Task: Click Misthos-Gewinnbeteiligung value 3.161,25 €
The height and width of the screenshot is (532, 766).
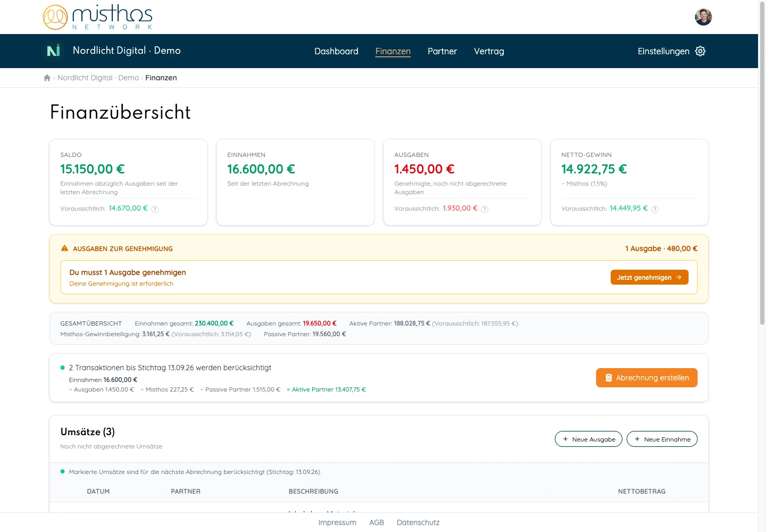Action: click(x=156, y=334)
